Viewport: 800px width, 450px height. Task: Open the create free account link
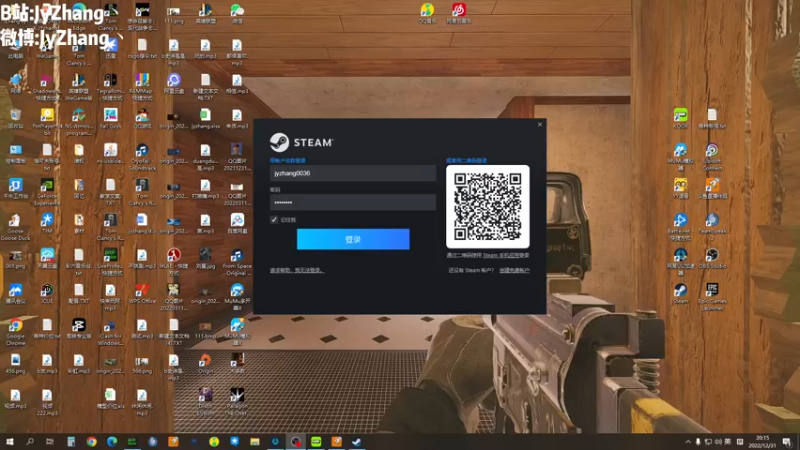(514, 270)
